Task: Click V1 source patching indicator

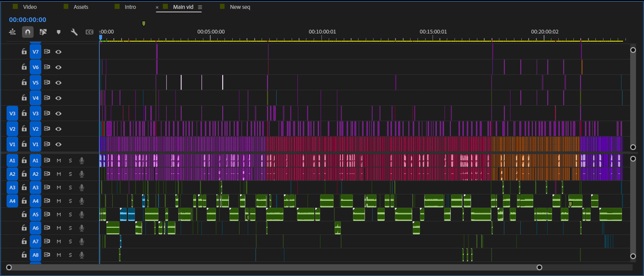Action: (12, 144)
